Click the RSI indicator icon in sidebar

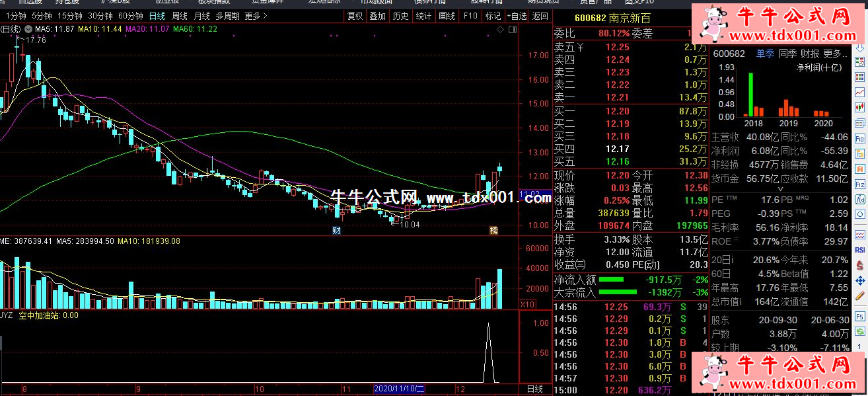click(x=860, y=250)
